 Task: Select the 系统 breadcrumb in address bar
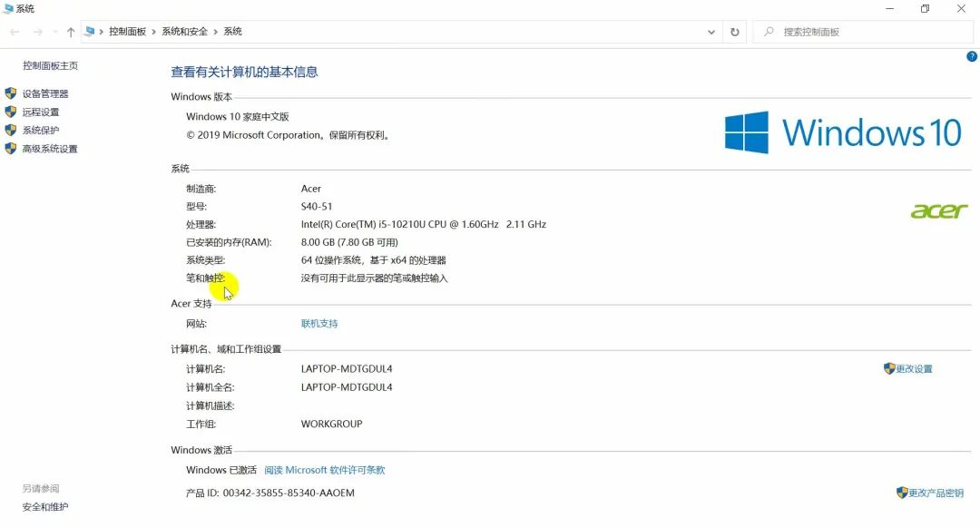click(x=232, y=31)
